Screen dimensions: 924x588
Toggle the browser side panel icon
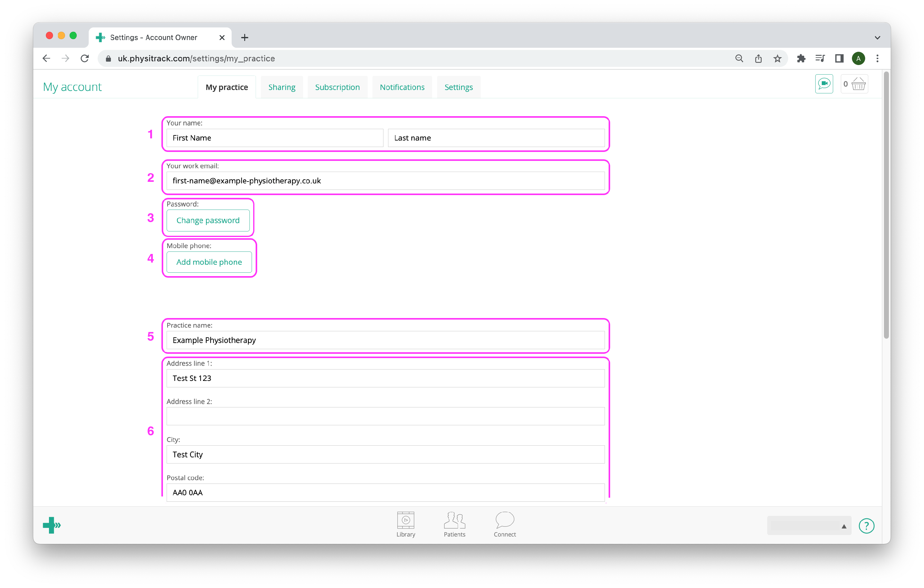839,58
